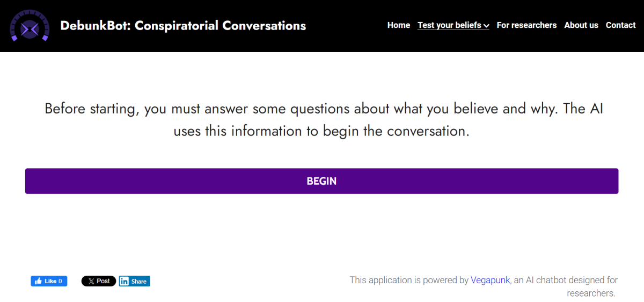This screenshot has height=302, width=644.
Task: Open the For researchers page
Action: pyautogui.click(x=526, y=25)
